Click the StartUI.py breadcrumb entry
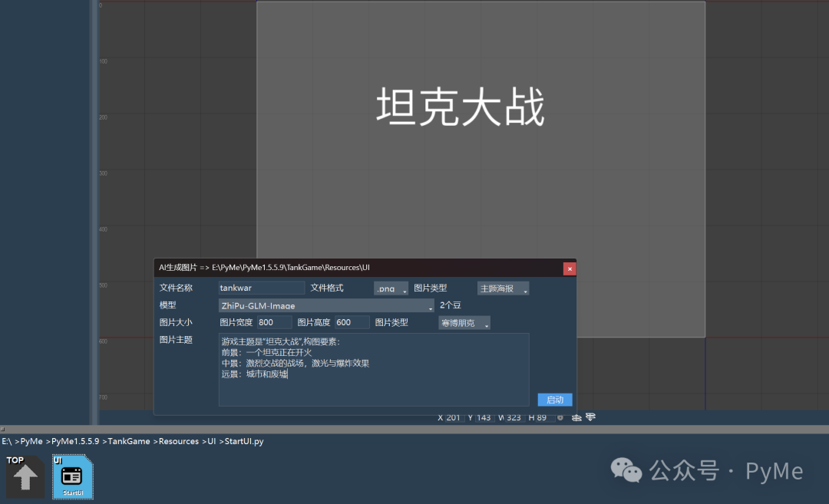Screen dimensions: 829x504 (242, 441)
